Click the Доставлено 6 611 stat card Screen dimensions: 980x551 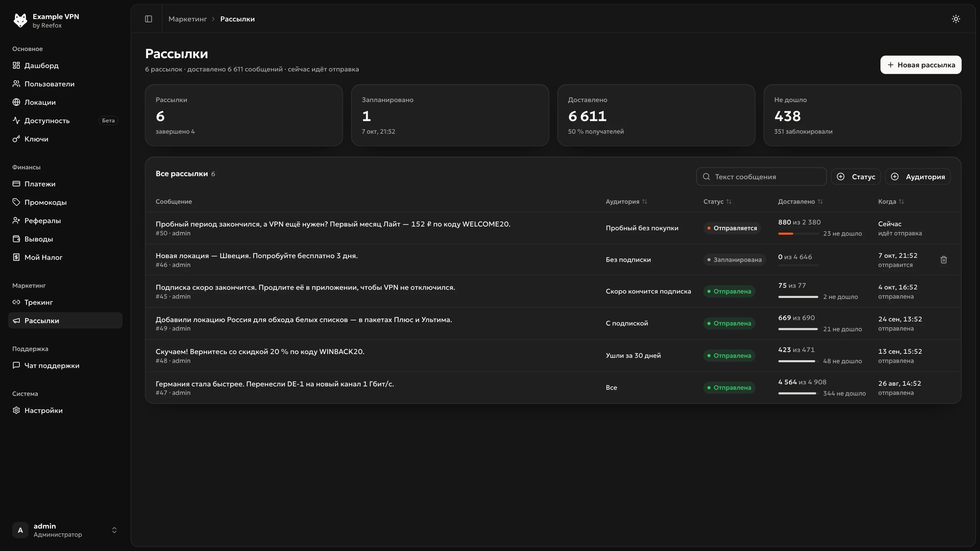click(x=656, y=115)
